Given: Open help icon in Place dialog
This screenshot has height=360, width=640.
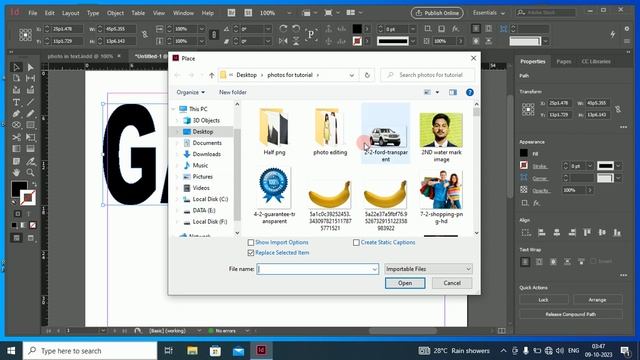Looking at the screenshot, I should tap(470, 92).
